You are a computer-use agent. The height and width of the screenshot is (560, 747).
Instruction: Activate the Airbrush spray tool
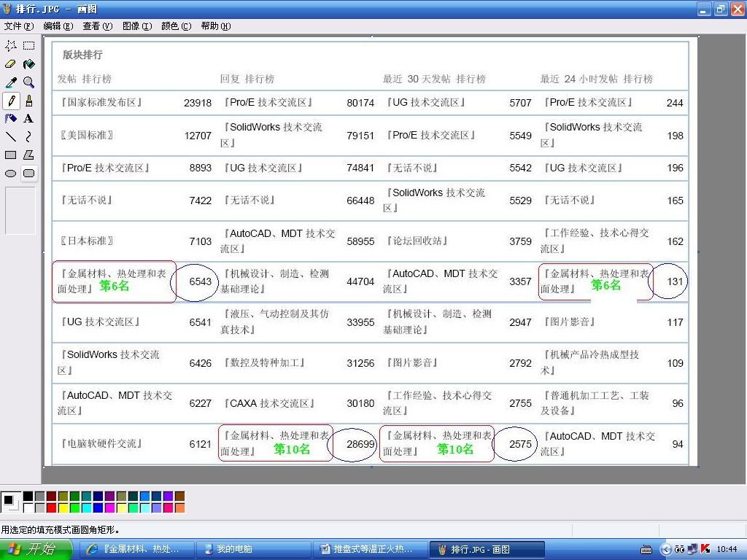coord(10,119)
